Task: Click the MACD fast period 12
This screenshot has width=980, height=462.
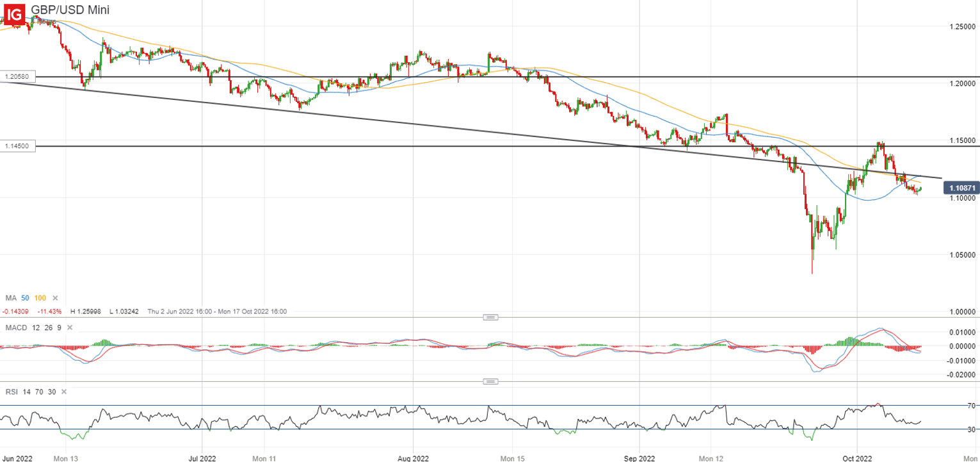Action: (35, 328)
